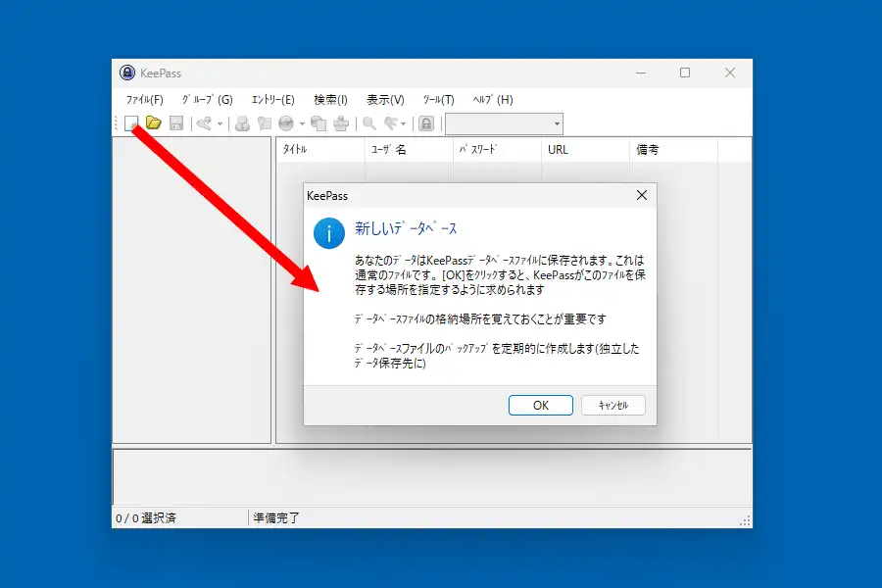Click the KeePass lock icon in the title bar
Viewport: 882px width, 588px height.
[x=127, y=73]
